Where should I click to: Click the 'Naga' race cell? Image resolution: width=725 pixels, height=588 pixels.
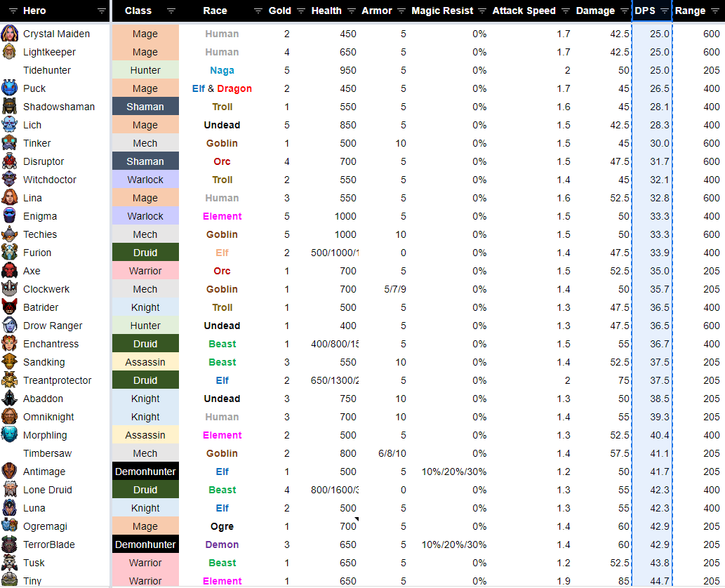pos(222,70)
